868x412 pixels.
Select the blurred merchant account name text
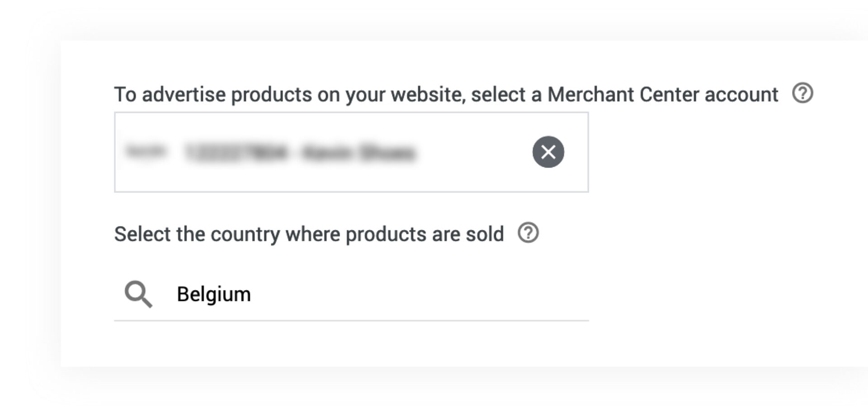359,153
